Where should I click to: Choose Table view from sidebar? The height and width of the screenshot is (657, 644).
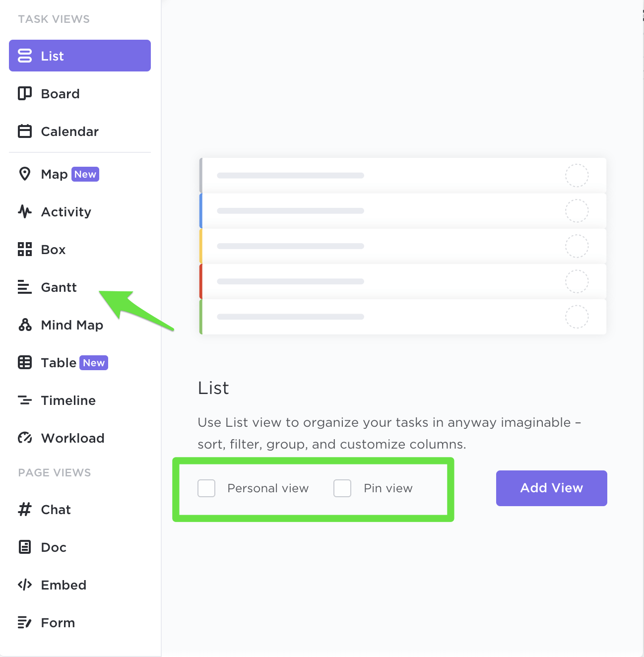pos(59,363)
